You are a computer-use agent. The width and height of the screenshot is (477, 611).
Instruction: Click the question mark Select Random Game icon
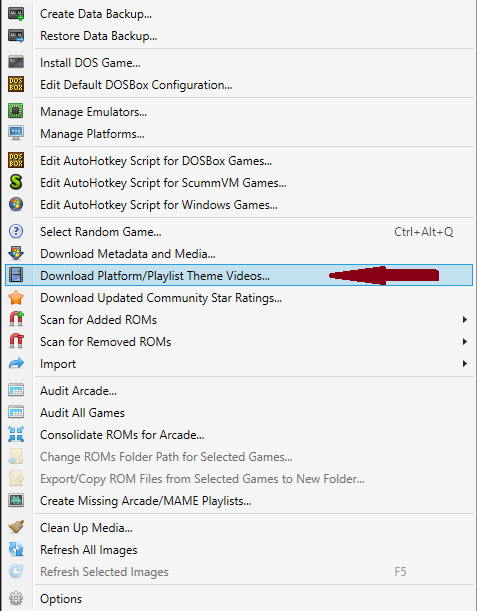point(16,231)
